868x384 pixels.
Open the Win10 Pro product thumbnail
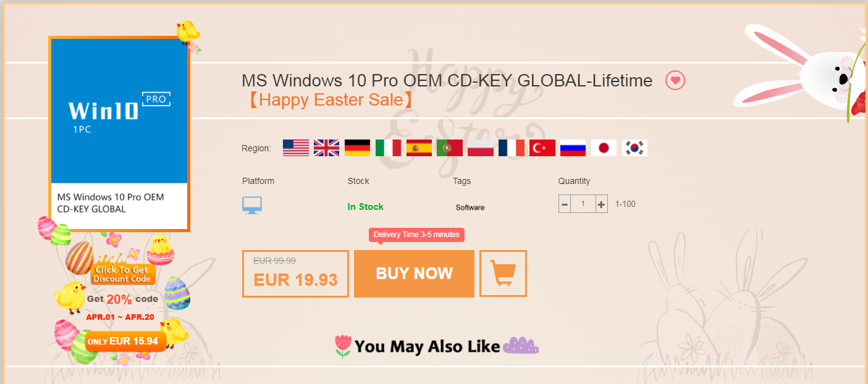click(x=119, y=134)
